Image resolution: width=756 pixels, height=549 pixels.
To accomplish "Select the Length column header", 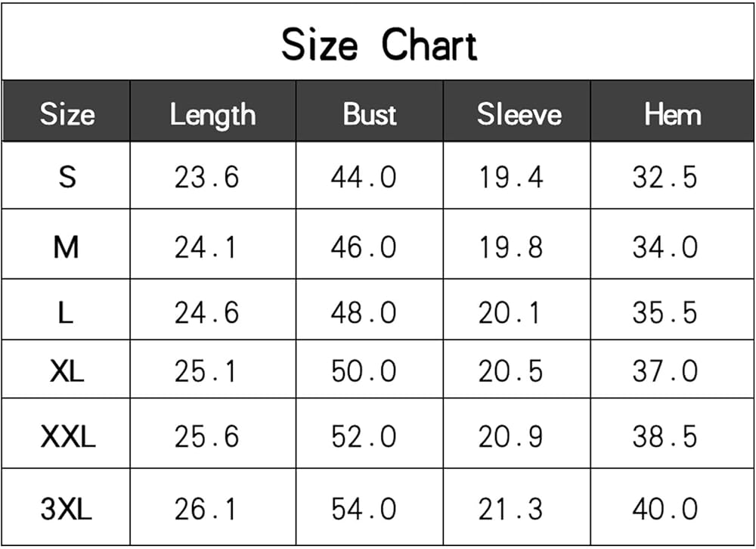I will (212, 115).
